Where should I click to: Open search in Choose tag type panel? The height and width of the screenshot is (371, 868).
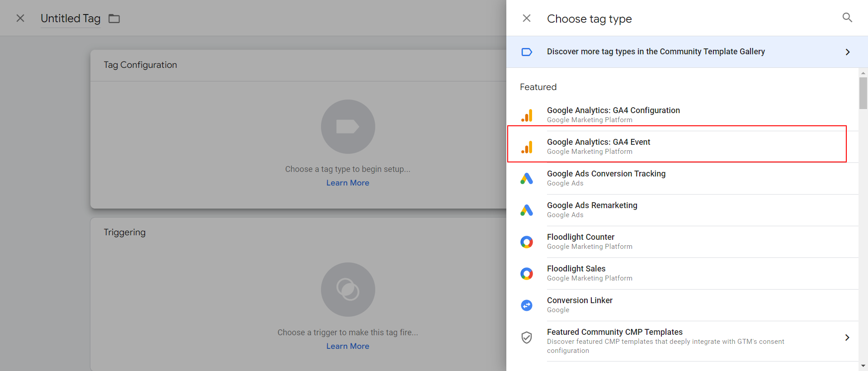point(847,18)
